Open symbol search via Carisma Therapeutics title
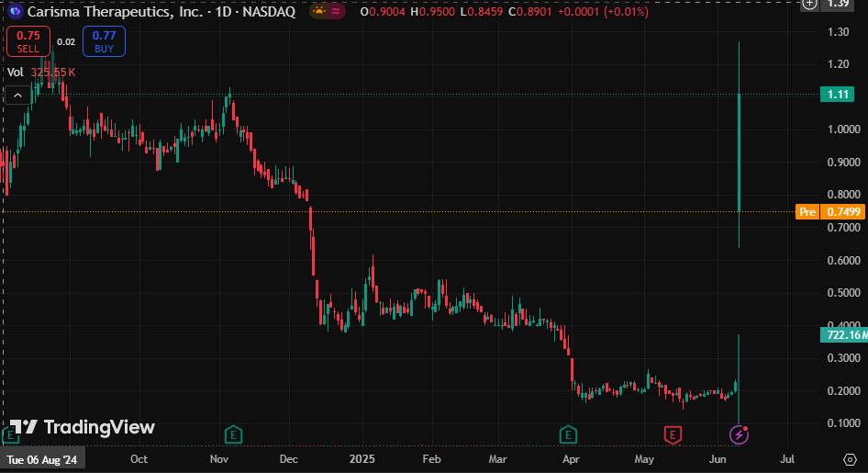 coord(161,11)
